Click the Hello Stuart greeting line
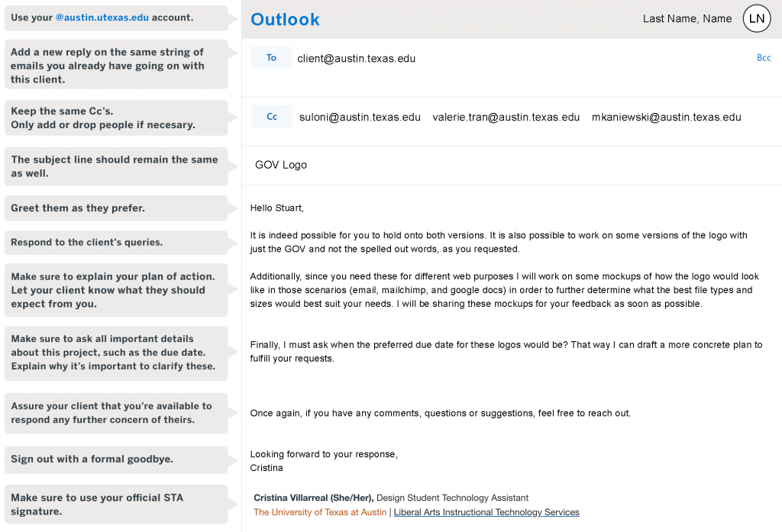This screenshot has height=532, width=782. (276, 208)
